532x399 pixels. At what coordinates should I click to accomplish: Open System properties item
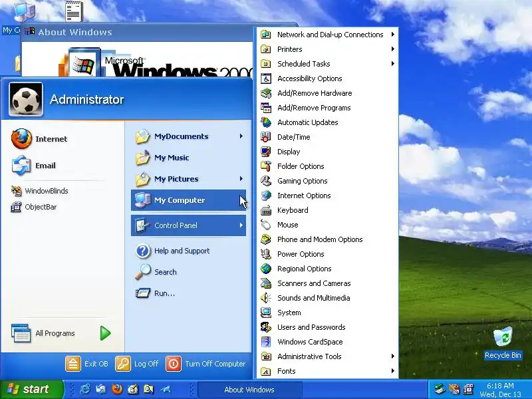tap(327, 313)
